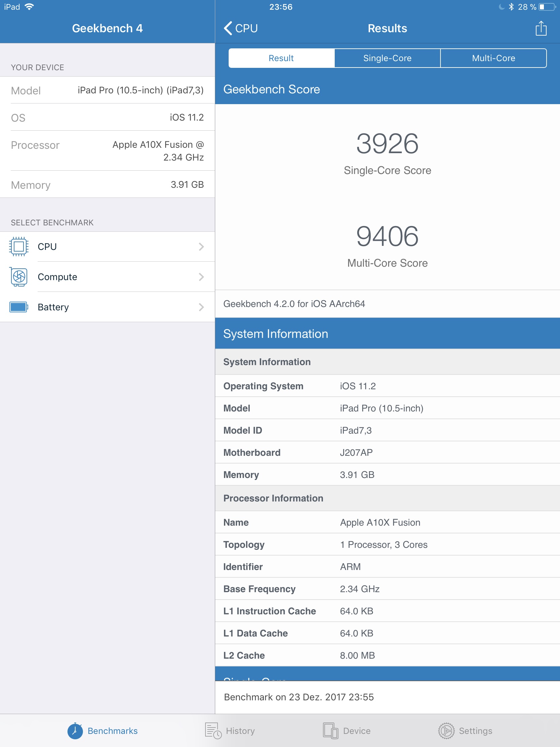Tap the sidebar Memory 3.91 GB row
The height and width of the screenshot is (747, 560).
pyautogui.click(x=107, y=184)
